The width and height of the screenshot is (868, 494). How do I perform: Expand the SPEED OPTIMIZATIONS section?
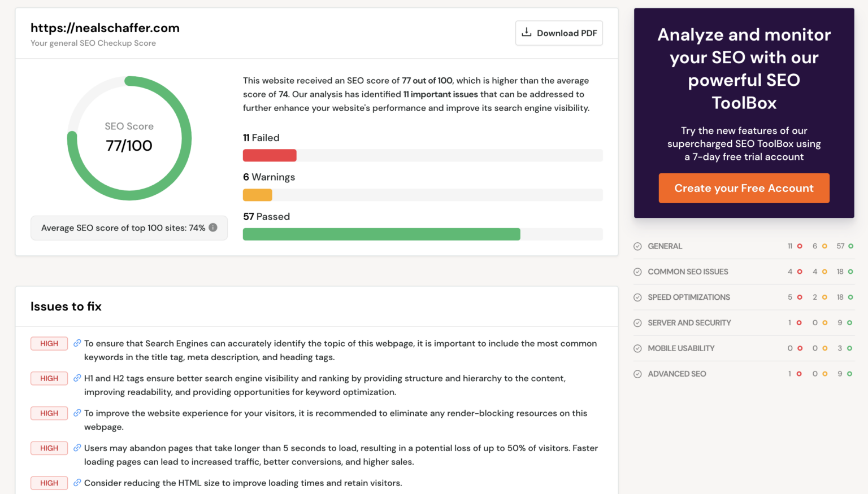pos(689,297)
